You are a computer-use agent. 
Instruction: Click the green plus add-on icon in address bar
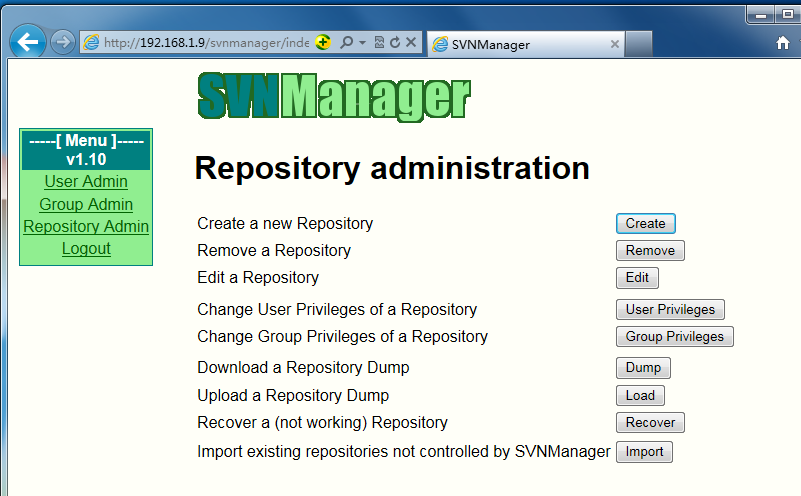[x=323, y=42]
